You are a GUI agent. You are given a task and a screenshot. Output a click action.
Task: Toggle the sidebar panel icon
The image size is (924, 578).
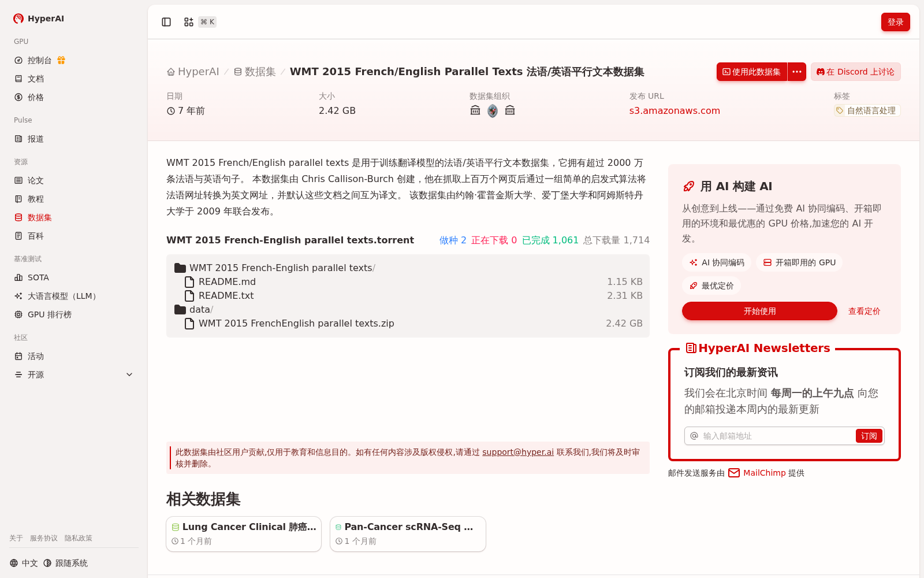click(166, 22)
